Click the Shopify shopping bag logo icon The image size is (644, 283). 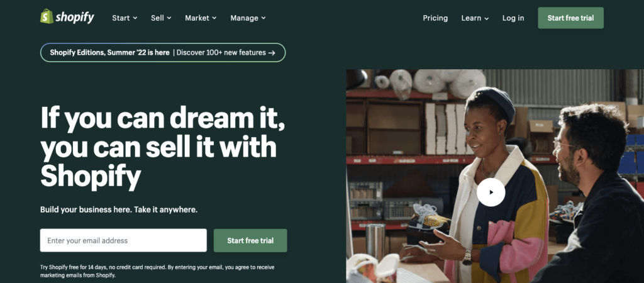point(47,16)
